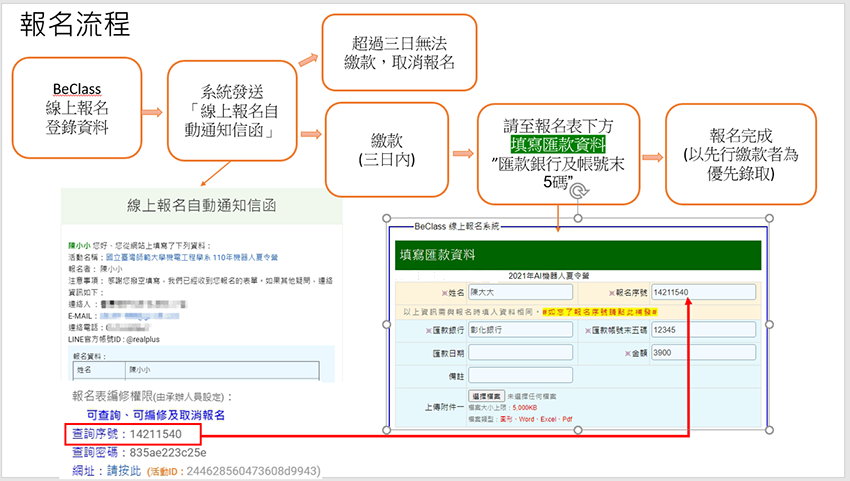This screenshot has width=850, height=481.
Task: Select the 請至報名表下方 flow box
Action: 558,155
